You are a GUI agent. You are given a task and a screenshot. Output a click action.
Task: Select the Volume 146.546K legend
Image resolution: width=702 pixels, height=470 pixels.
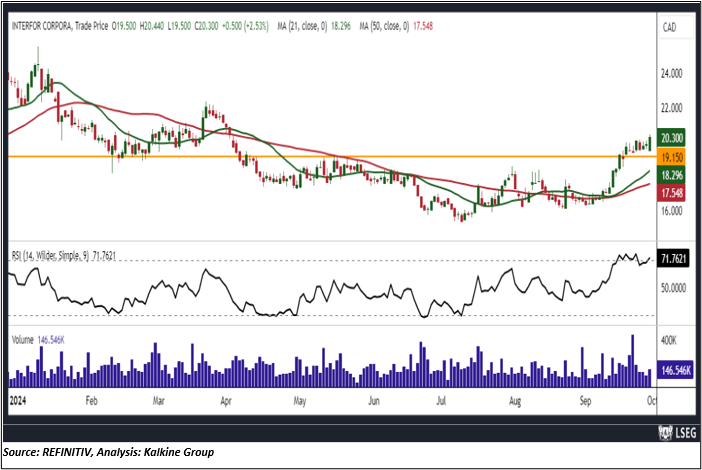pyautogui.click(x=38, y=340)
